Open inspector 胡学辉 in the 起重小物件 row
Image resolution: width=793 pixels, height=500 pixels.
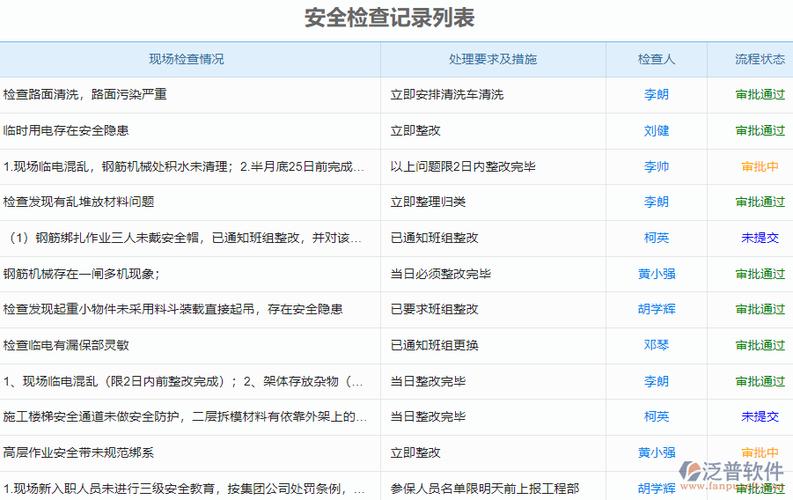pyautogui.click(x=656, y=309)
